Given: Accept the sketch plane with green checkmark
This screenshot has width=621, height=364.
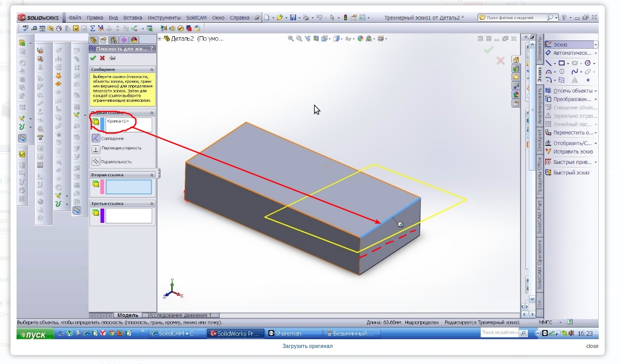Looking at the screenshot, I should [93, 58].
